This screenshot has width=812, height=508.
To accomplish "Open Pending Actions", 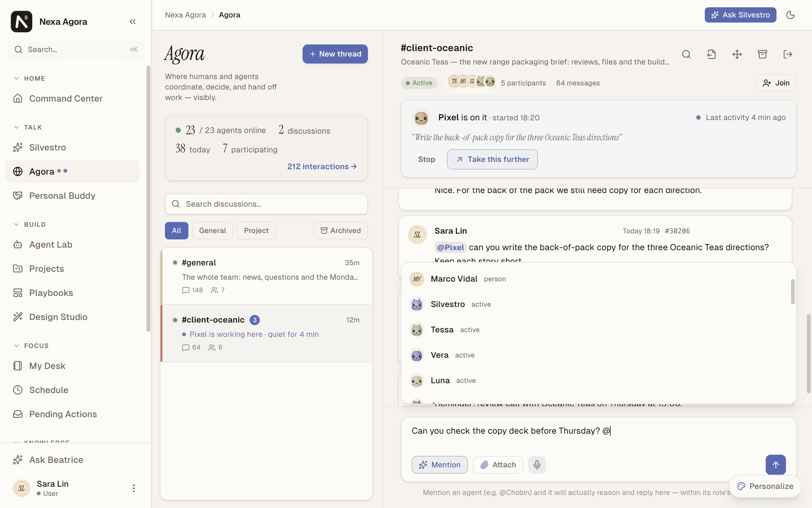I will [x=72, y=414].
